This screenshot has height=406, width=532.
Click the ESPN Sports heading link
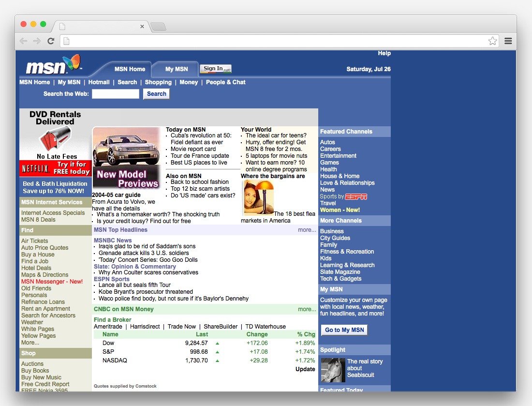pos(112,279)
